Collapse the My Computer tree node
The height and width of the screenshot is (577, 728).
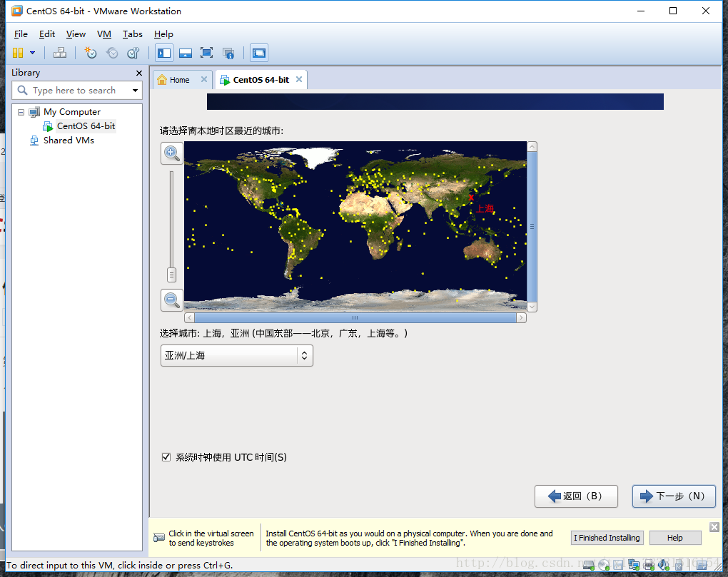pos(21,112)
